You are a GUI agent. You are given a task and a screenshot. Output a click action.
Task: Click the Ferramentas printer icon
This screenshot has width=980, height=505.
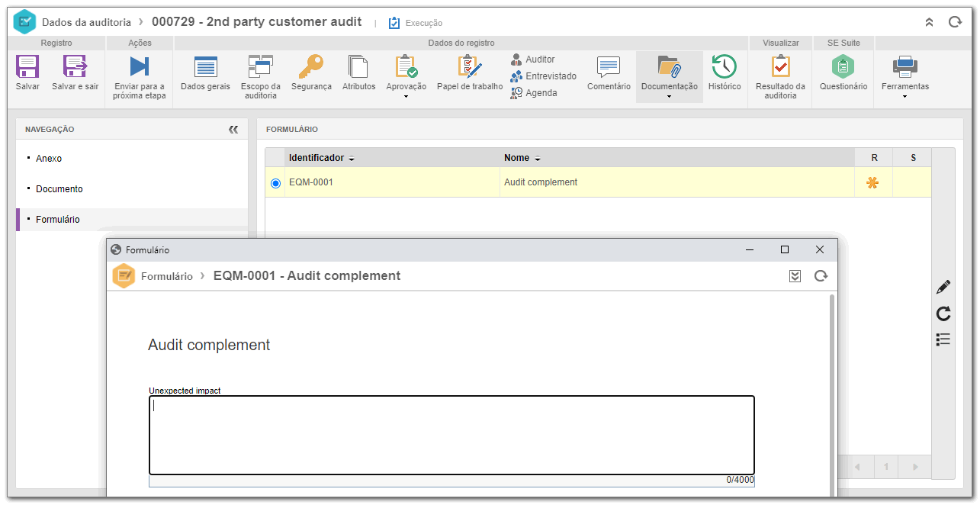point(905,67)
